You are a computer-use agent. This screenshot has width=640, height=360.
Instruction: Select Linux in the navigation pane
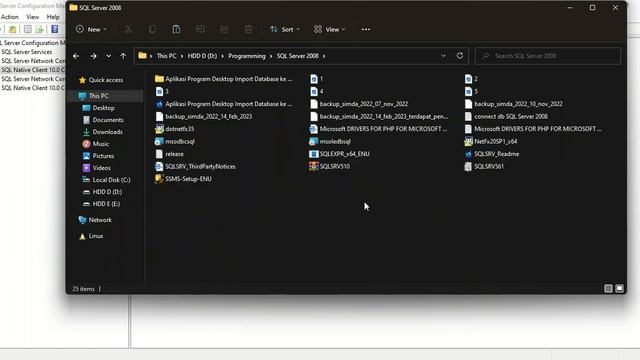[96, 236]
